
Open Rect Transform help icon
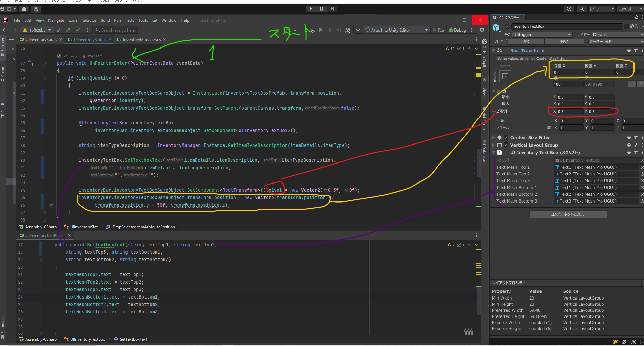[x=629, y=50]
